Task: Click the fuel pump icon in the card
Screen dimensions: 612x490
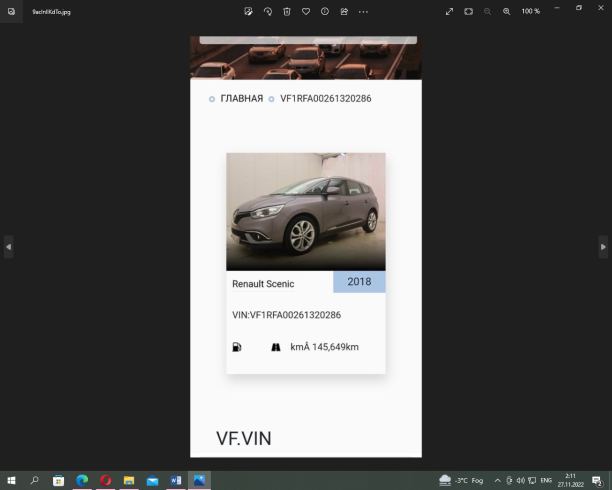Action: coord(237,347)
